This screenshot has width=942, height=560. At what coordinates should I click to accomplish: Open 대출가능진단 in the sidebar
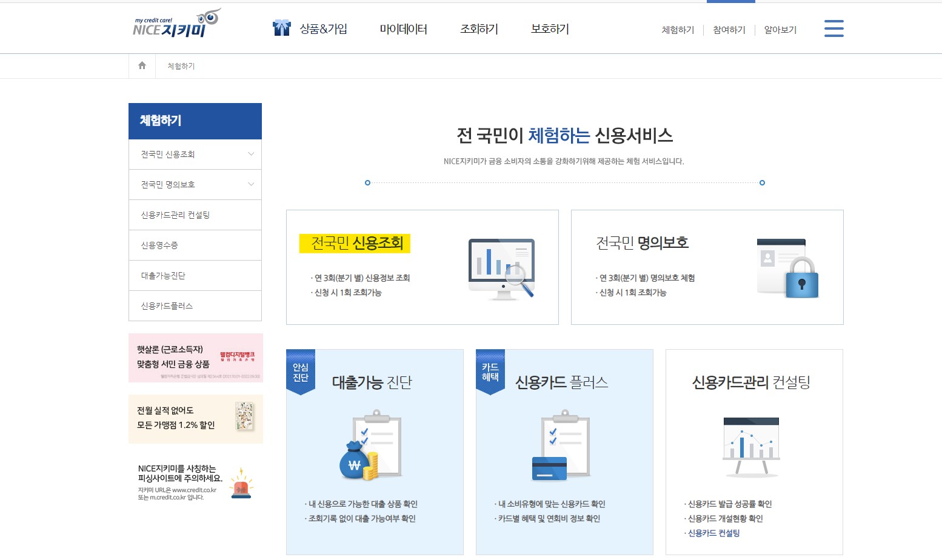(x=195, y=276)
